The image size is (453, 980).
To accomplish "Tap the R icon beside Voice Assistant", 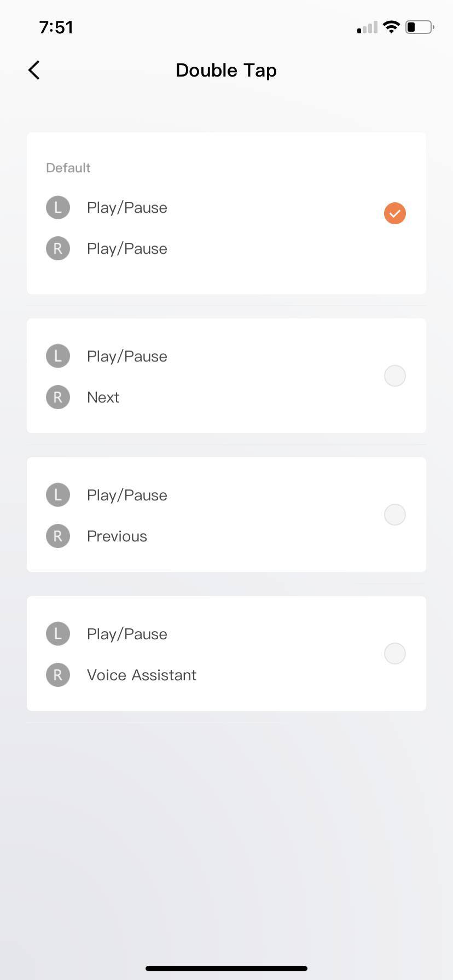I will coord(58,675).
